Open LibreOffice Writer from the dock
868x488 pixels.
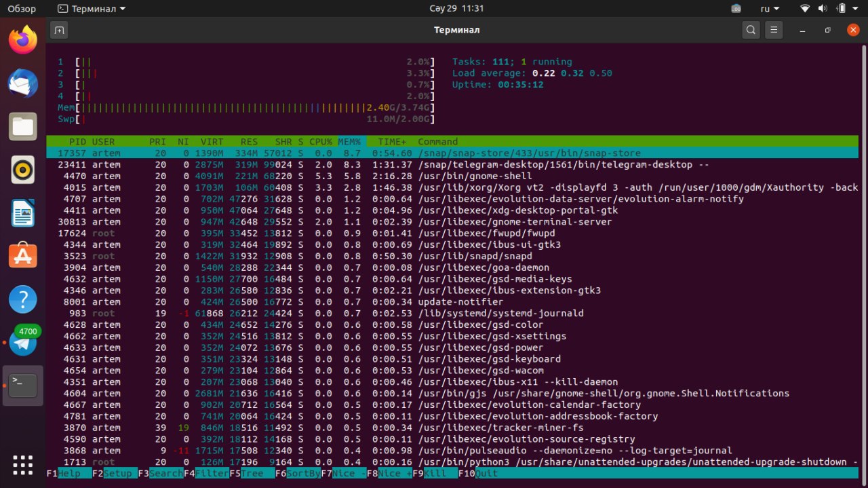(23, 212)
